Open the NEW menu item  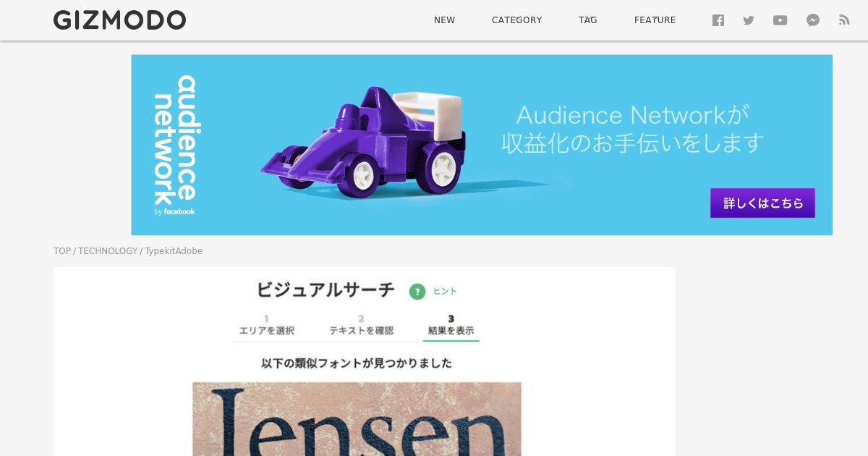[x=444, y=20]
